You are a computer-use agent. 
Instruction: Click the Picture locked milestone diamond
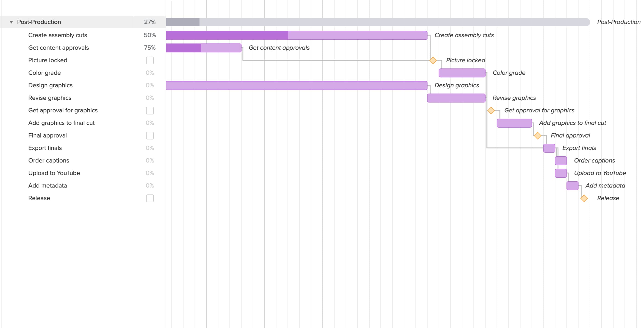click(x=433, y=60)
